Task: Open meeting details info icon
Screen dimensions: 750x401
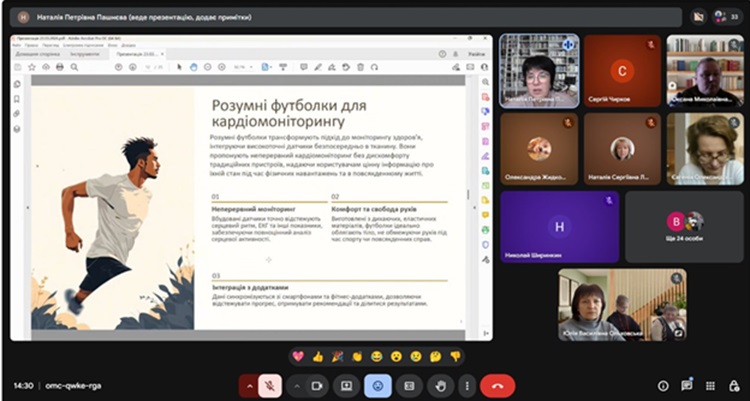Action: click(663, 386)
